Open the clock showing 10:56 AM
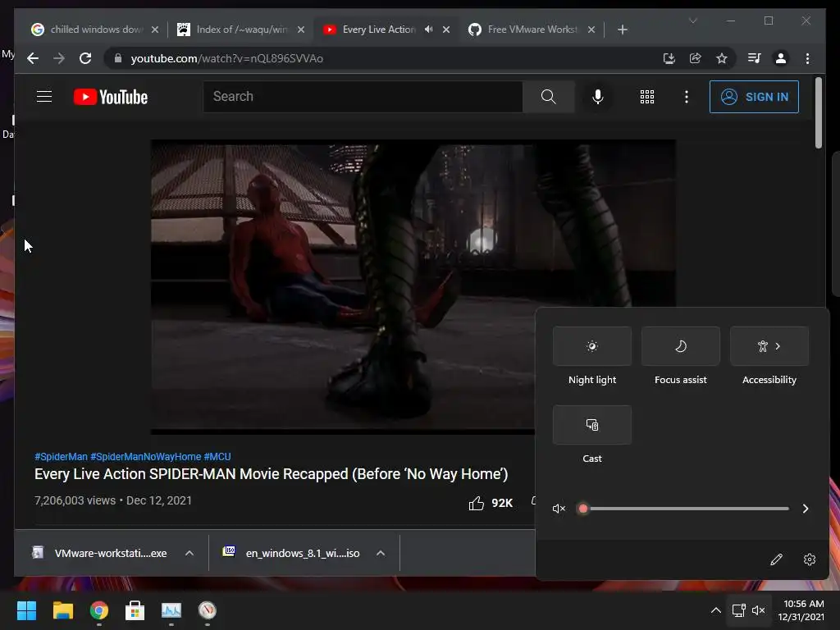 801,610
